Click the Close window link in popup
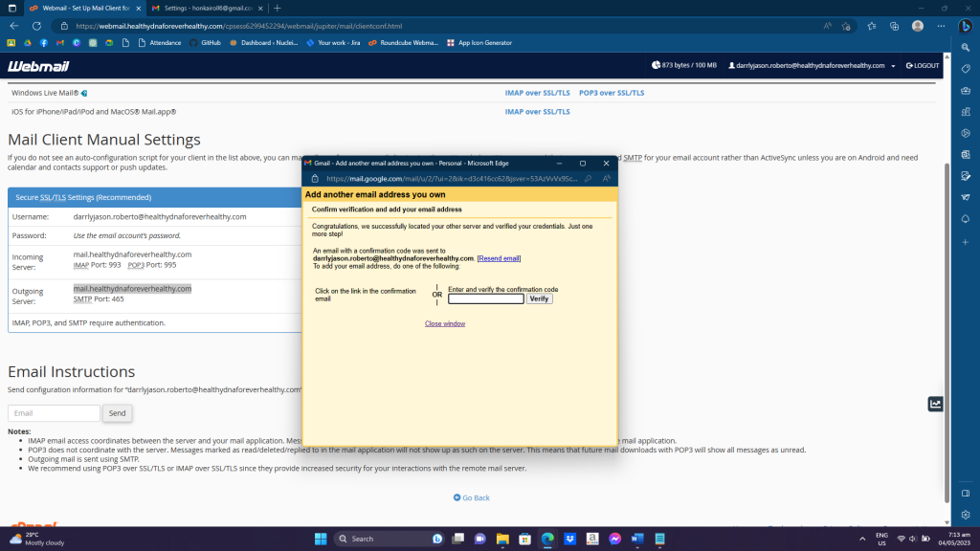The image size is (980, 551). coord(445,323)
